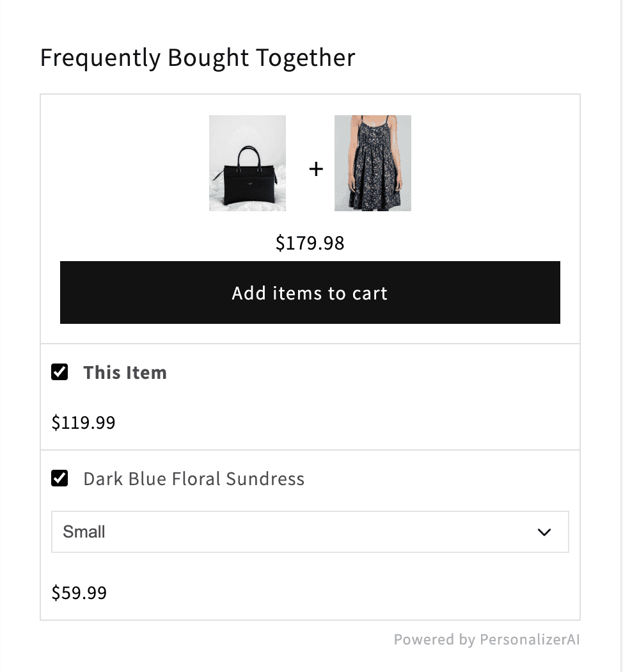
Task: Uncheck the Dark Blue Floral Sundress checkbox
Action: pos(59,478)
